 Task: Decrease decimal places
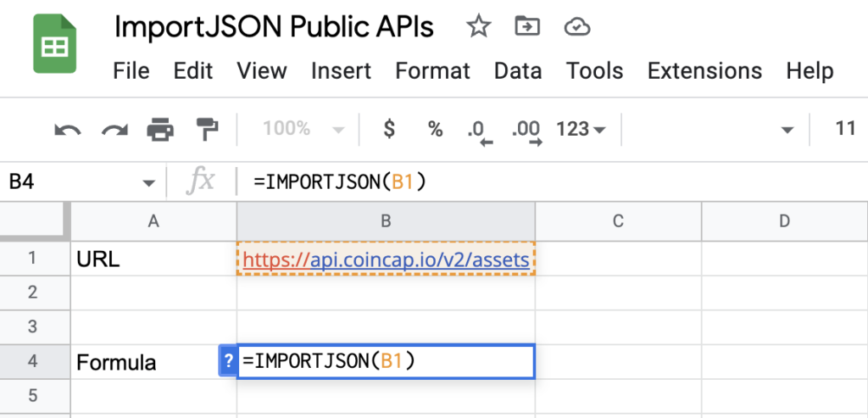480,131
